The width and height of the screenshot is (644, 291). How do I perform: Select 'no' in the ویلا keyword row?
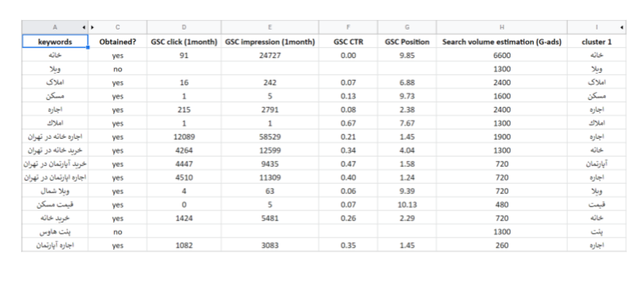pos(117,68)
